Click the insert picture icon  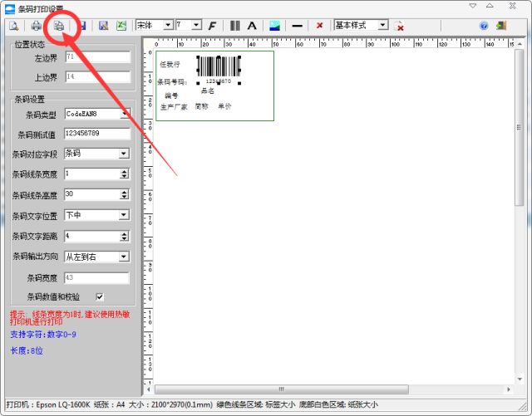coord(274,26)
